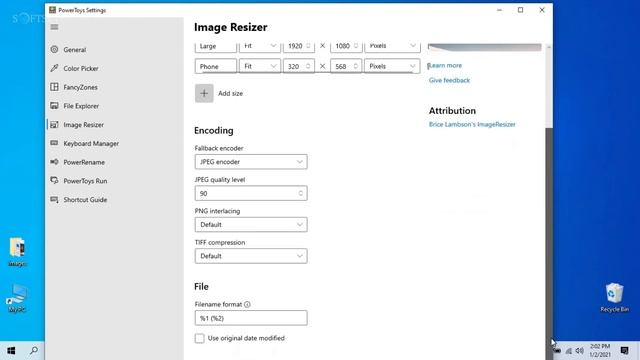Go to FancyZones settings

coord(80,87)
